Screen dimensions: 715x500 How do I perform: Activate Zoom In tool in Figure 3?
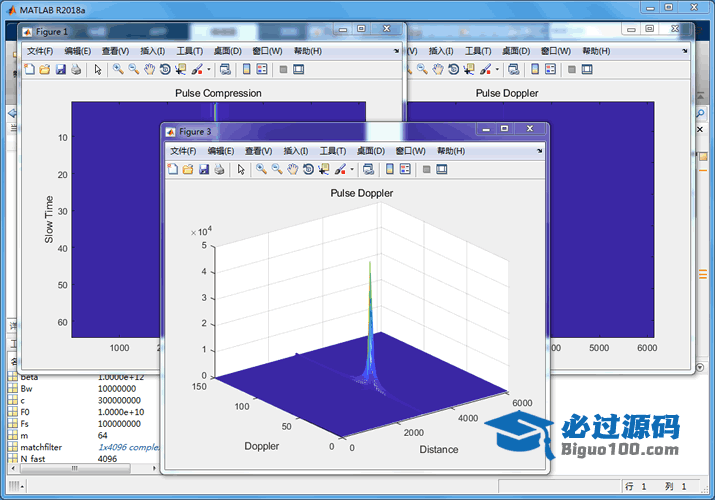tap(261, 170)
